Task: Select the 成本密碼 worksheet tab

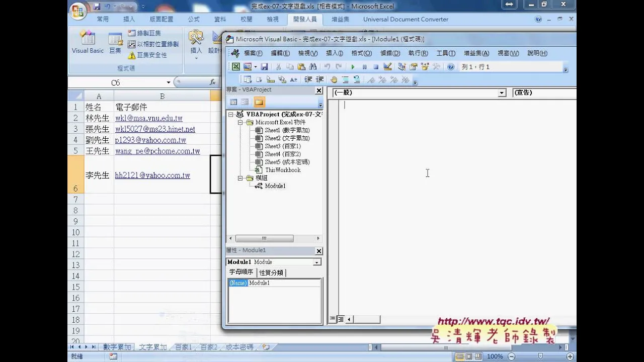Action: (239, 347)
